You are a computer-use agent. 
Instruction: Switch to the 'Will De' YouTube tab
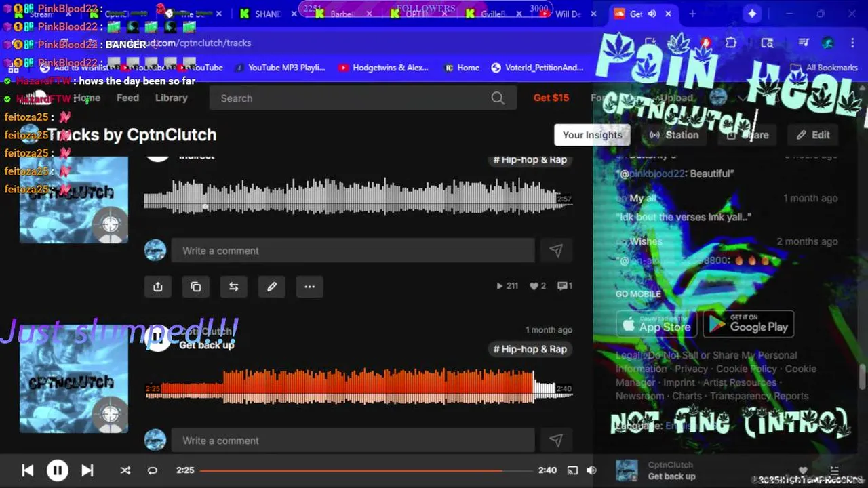(568, 14)
